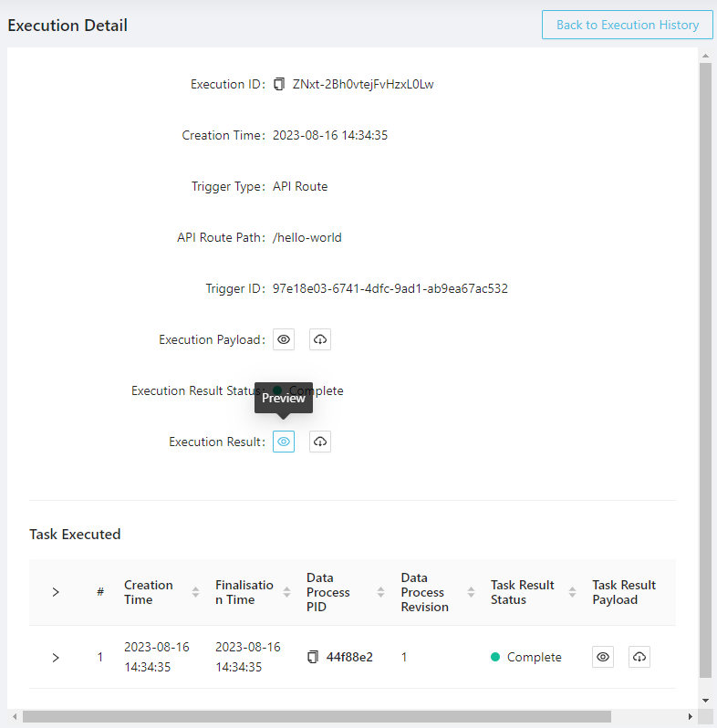Viewport: 717px width, 728px height.
Task: Sort table by Creation Time
Action: click(x=195, y=592)
